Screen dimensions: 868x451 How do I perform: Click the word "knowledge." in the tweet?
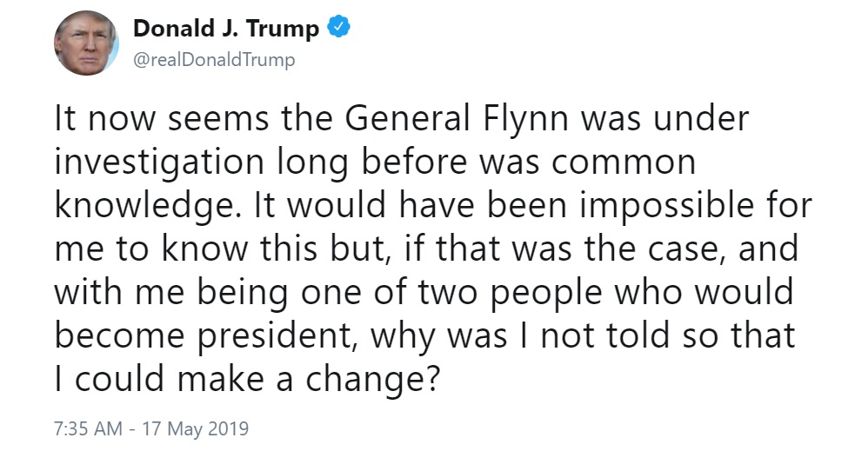coord(149,206)
